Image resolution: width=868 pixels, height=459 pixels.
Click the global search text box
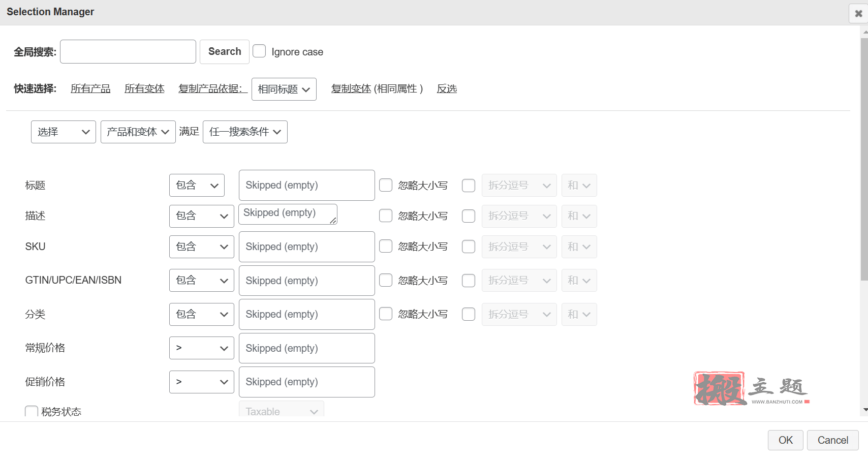pos(128,52)
